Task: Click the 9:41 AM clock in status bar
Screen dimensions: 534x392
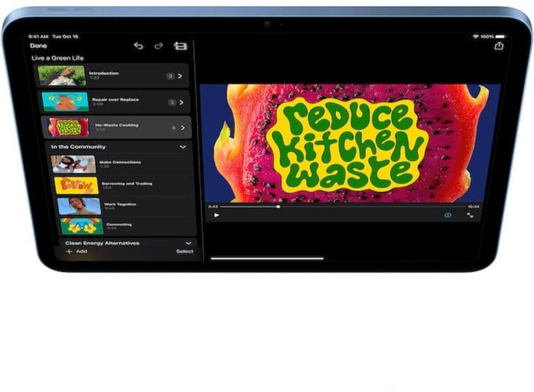Action: (x=38, y=36)
